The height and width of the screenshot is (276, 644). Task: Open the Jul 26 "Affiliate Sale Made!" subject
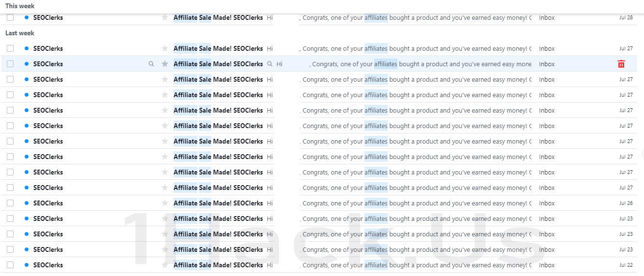218,203
